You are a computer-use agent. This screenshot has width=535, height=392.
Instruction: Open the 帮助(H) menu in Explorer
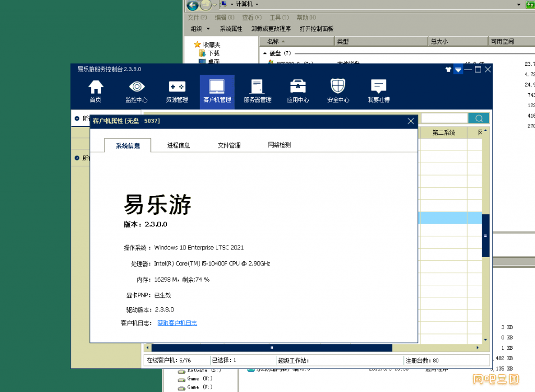306,17
